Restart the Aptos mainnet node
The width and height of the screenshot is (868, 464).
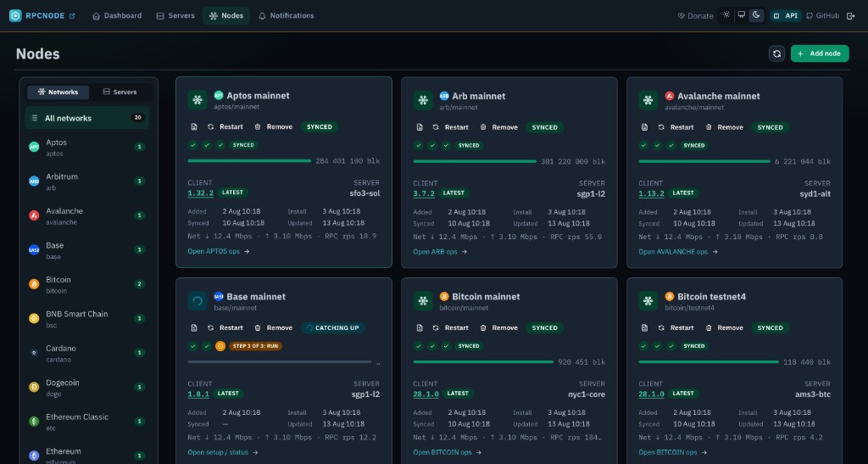225,126
